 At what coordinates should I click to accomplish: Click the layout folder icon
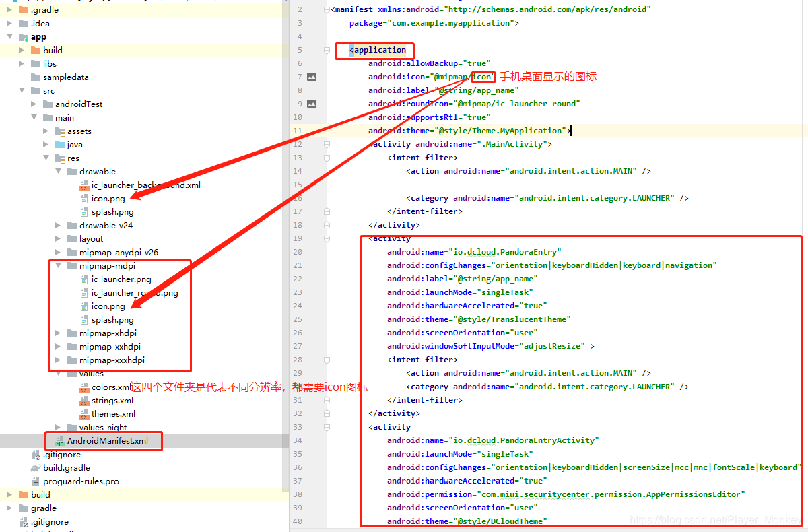pyautogui.click(x=72, y=239)
